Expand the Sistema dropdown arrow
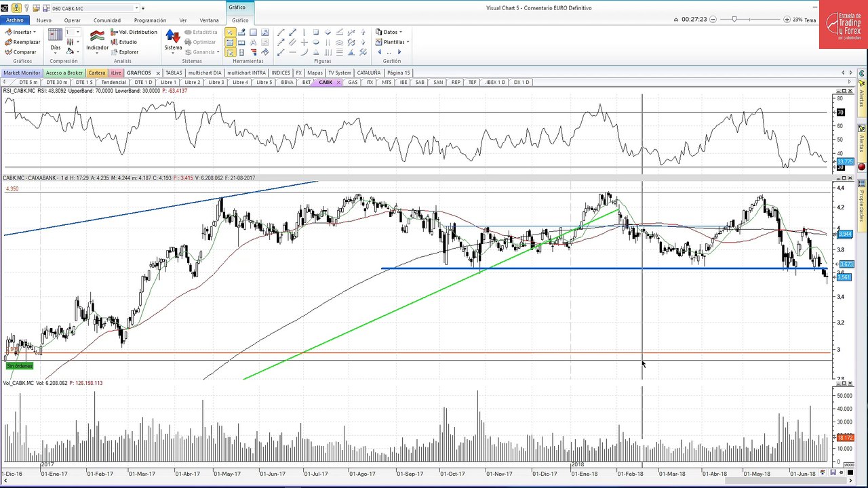Viewport: 868px width, 488px height. point(173,53)
